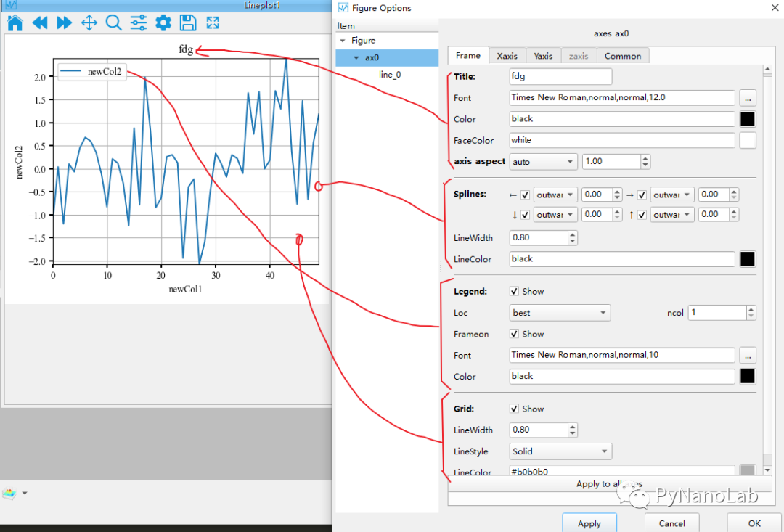Viewport: 784px width, 532px height.
Task: Open title font chooser ellipsis button
Action: pyautogui.click(x=748, y=98)
